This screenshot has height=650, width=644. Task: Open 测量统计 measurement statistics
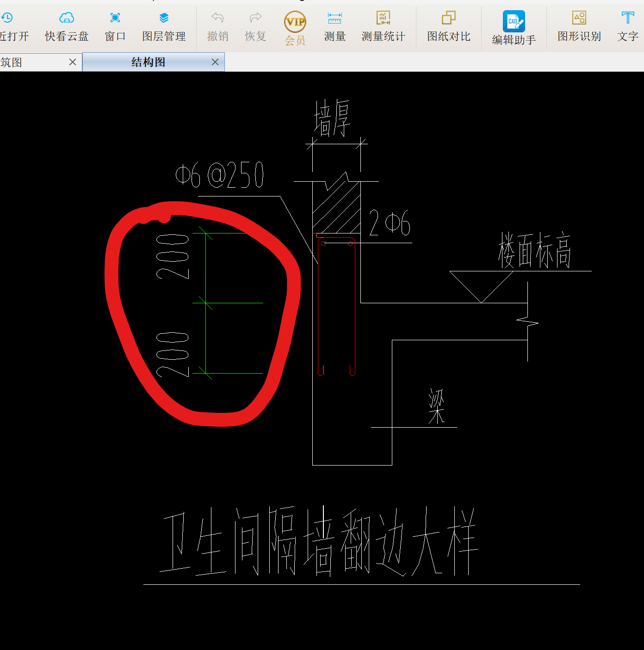click(383, 27)
